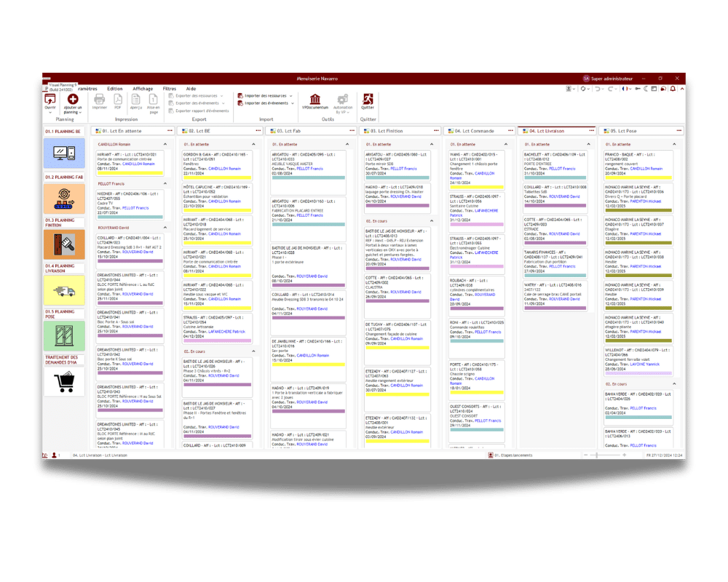Click the Imprimer printer icon
The width and height of the screenshot is (728, 582).
point(99,100)
